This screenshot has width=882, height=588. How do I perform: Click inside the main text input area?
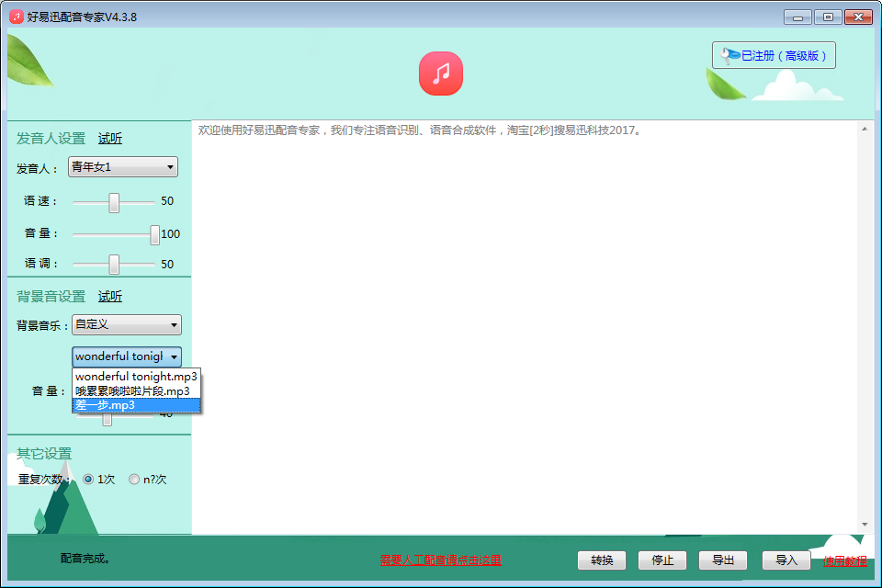point(524,322)
